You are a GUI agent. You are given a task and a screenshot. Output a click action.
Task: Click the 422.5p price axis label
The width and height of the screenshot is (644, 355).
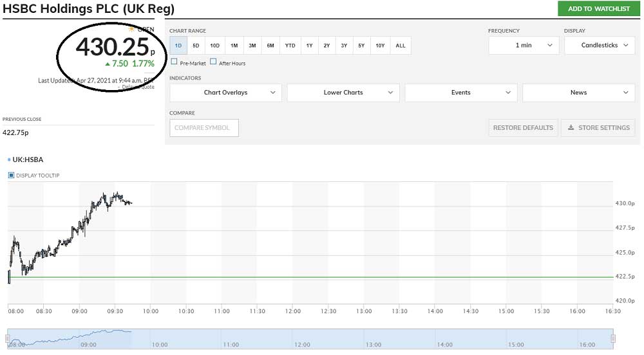(625, 277)
